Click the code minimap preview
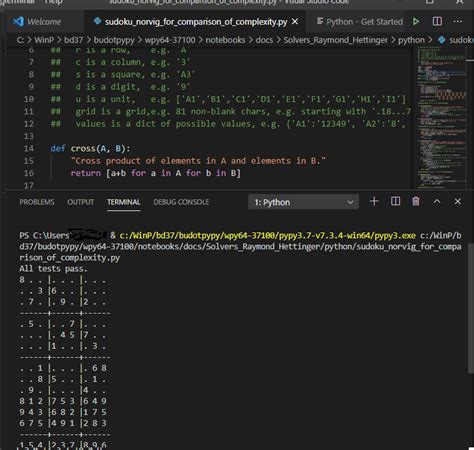The height and width of the screenshot is (450, 474). 441,117
